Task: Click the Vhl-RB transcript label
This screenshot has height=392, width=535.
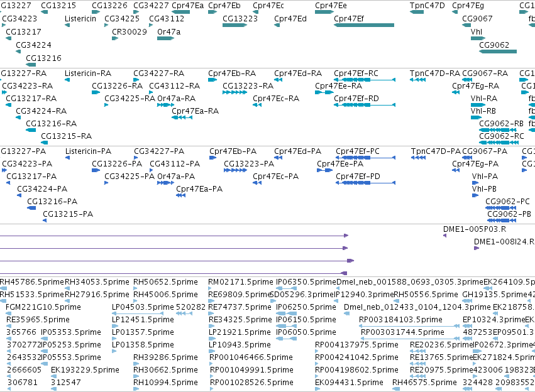Action: coord(483,111)
